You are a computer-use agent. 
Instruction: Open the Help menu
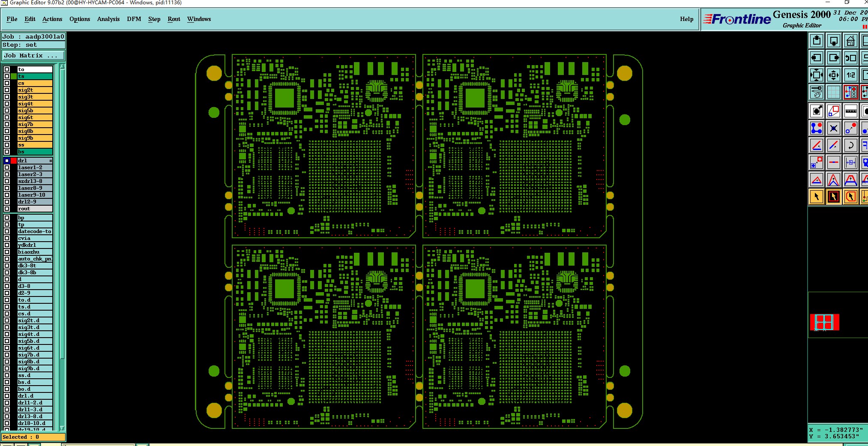coord(686,19)
